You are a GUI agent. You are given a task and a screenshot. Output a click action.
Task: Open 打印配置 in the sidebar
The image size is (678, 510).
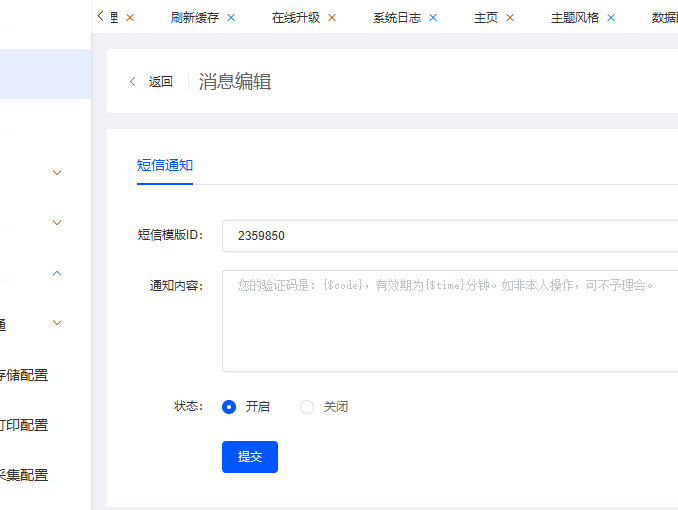pos(24,425)
